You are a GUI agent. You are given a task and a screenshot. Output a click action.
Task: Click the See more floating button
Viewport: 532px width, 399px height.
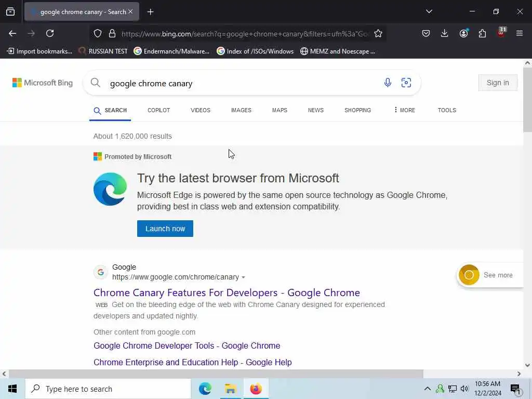[490, 275]
